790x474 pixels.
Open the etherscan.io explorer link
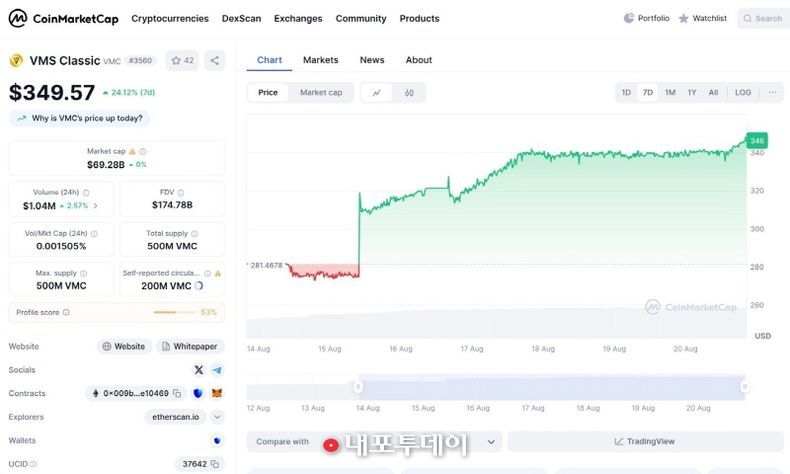point(175,417)
